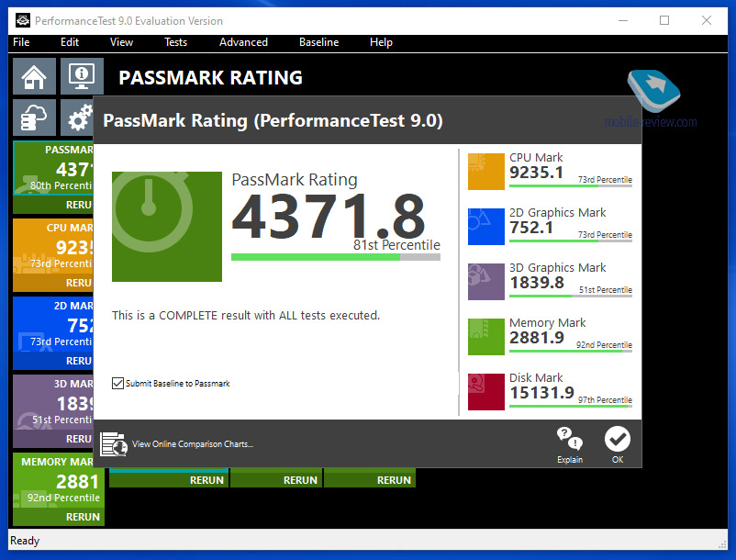Click the cloud baseline manager icon
The width and height of the screenshot is (736, 560).
[34, 118]
